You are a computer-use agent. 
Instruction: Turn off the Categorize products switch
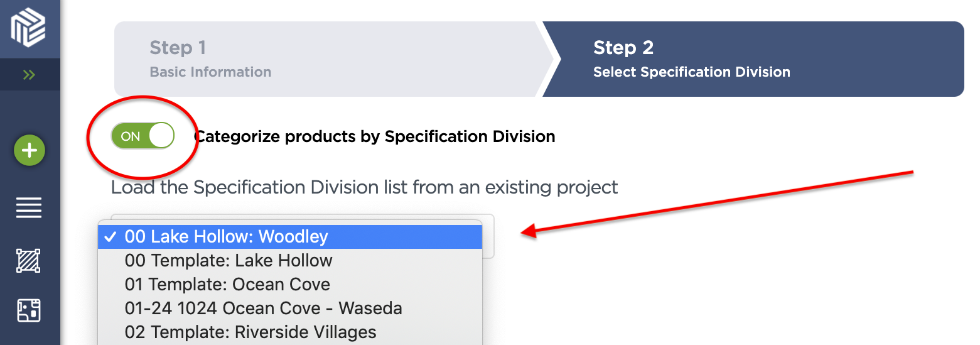pos(143,136)
